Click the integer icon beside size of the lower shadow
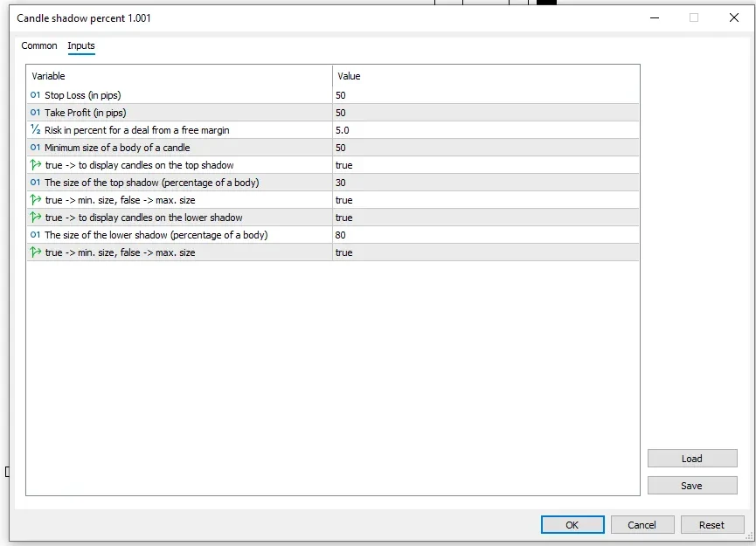 [x=35, y=235]
